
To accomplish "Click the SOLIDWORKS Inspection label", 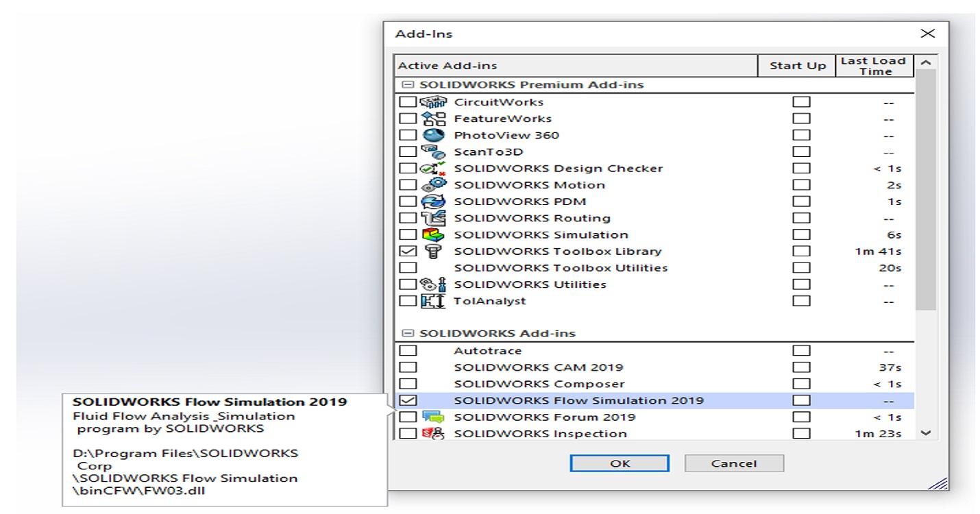I will pyautogui.click(x=540, y=433).
